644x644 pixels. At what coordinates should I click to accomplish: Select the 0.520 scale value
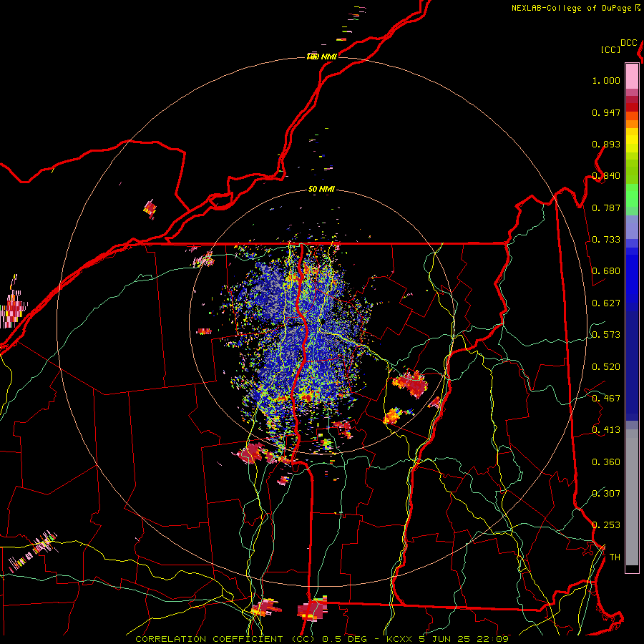[606, 367]
